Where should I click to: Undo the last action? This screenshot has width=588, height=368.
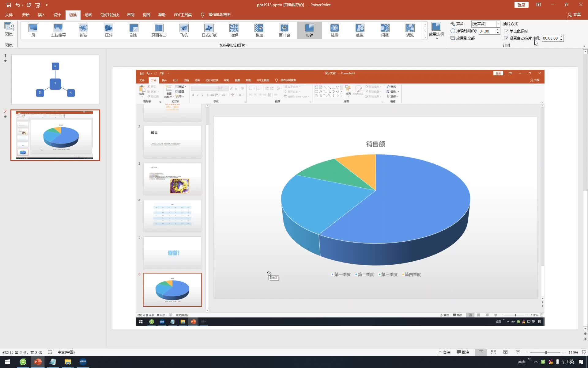coord(18,5)
